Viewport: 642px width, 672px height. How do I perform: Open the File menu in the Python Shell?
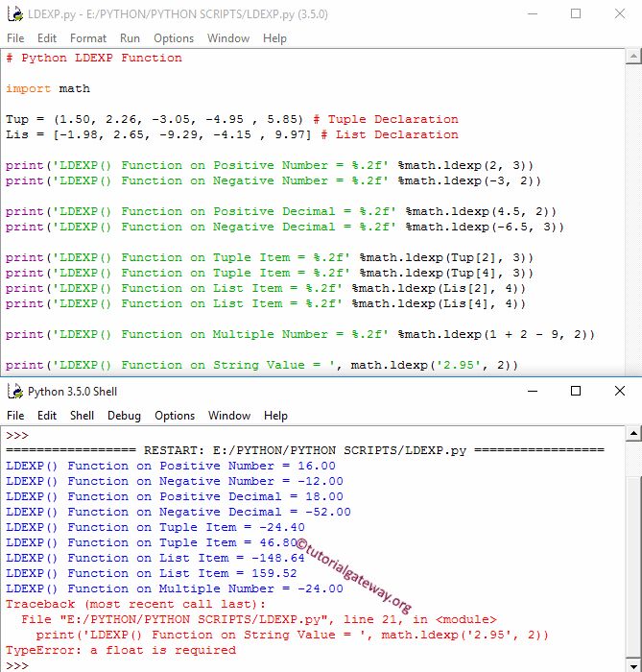15,416
